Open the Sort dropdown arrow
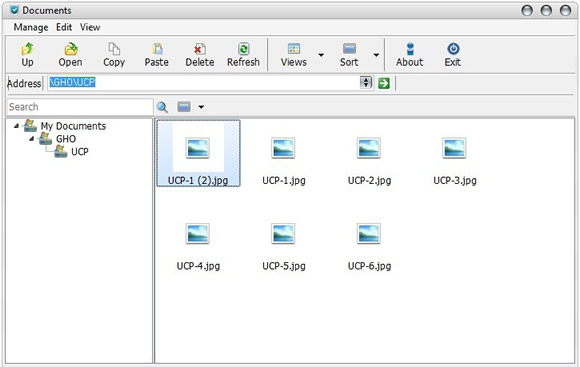The image size is (580, 367). (x=376, y=55)
